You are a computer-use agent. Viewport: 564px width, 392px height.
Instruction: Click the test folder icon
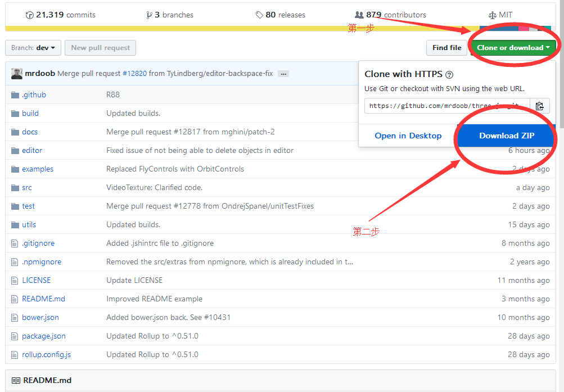point(15,206)
